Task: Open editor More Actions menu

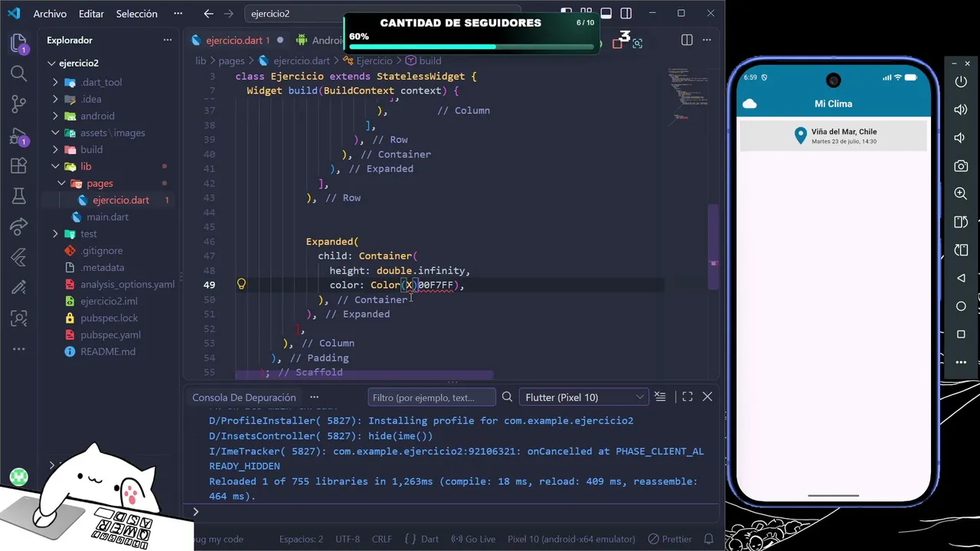Action: tap(708, 40)
